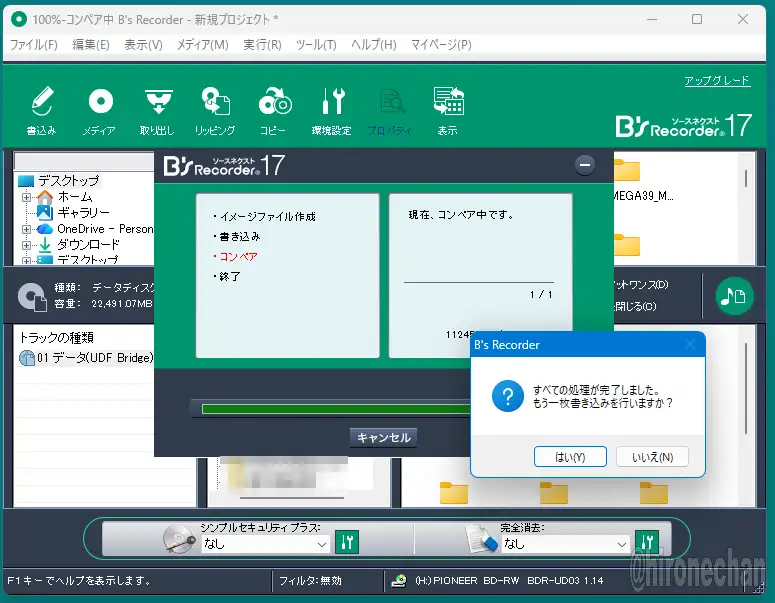Click the コピー (Copy) disc icon
The image size is (775, 603).
point(273,104)
